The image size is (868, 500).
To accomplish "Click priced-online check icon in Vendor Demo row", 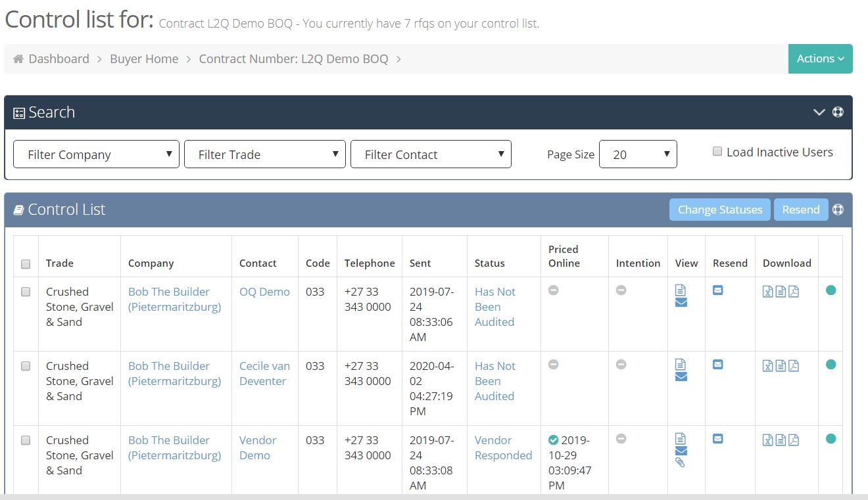I will (x=553, y=440).
